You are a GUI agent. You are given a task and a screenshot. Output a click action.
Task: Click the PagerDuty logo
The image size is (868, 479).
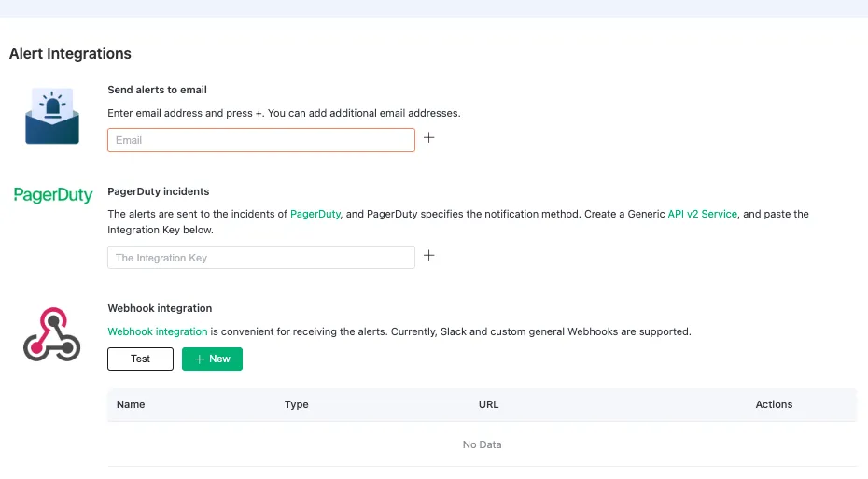pos(53,195)
